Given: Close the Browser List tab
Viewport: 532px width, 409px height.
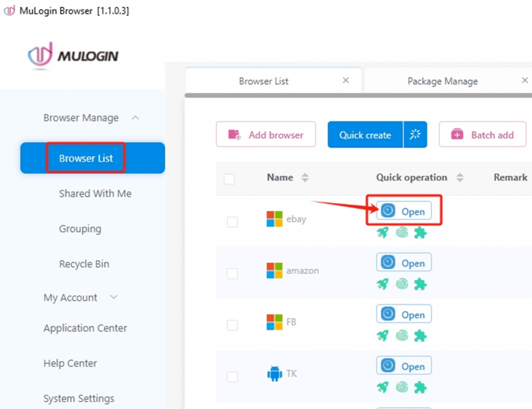Looking at the screenshot, I should tap(345, 80).
